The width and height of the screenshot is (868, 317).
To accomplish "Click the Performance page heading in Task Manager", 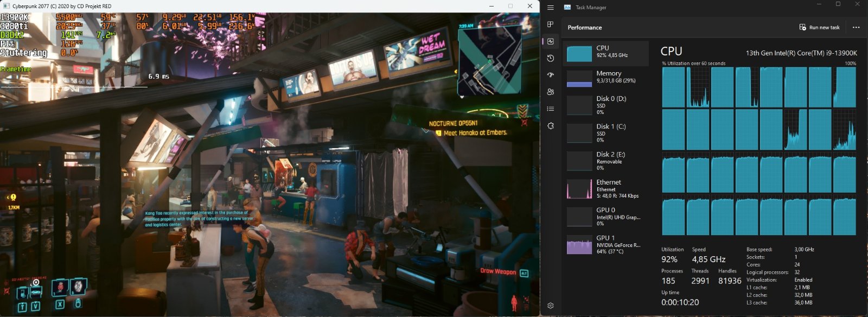I will 584,28.
